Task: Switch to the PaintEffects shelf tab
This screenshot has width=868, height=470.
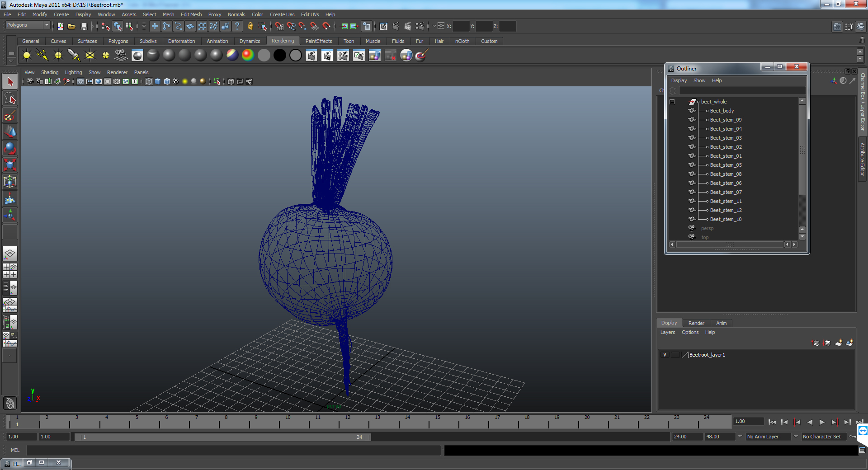Action: pos(319,41)
